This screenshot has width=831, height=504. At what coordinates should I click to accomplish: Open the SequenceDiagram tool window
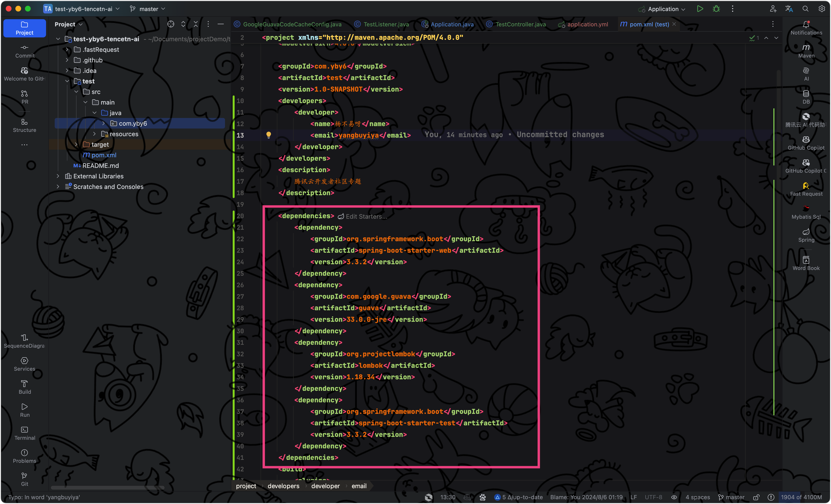pyautogui.click(x=25, y=341)
